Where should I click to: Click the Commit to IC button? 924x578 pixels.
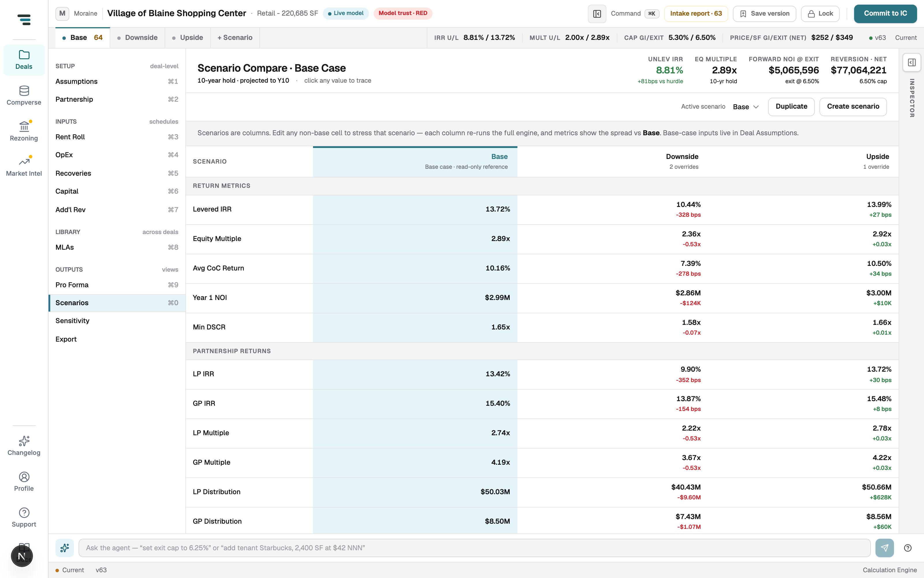(x=885, y=14)
